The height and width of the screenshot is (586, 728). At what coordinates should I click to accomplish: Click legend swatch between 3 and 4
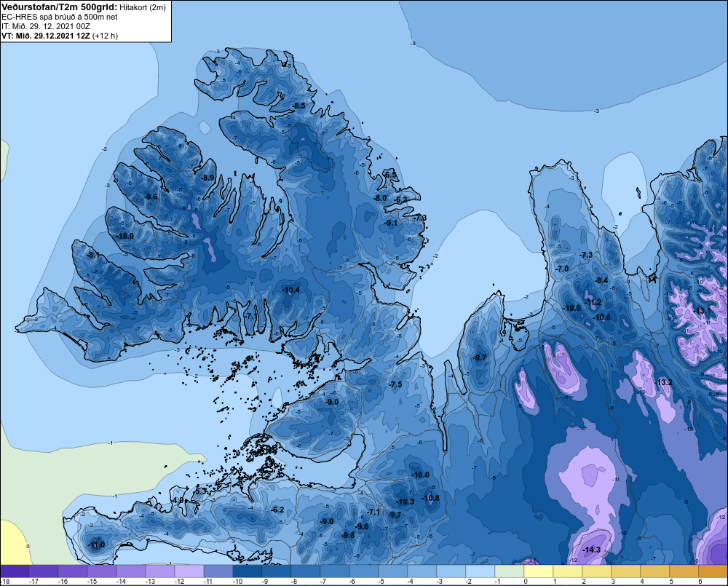[626, 571]
